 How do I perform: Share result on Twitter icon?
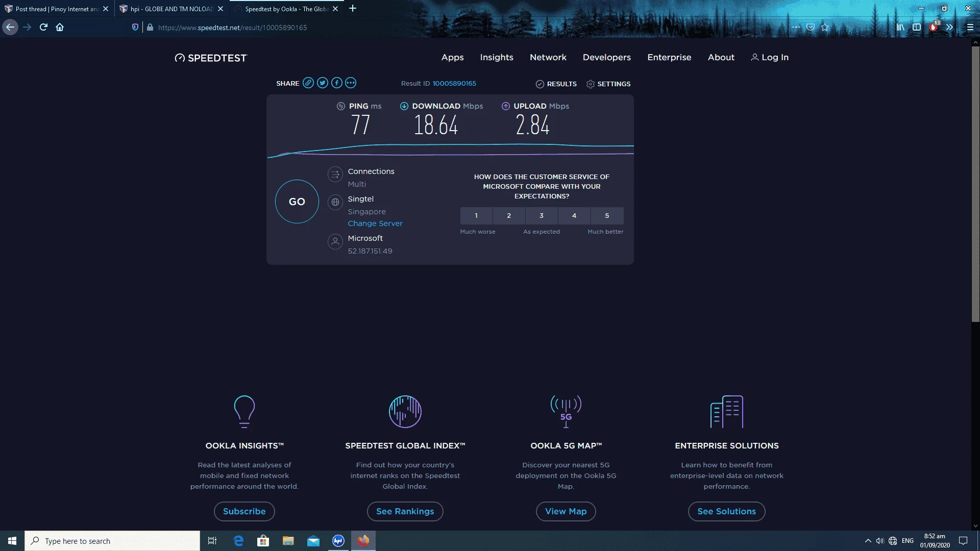(x=323, y=83)
